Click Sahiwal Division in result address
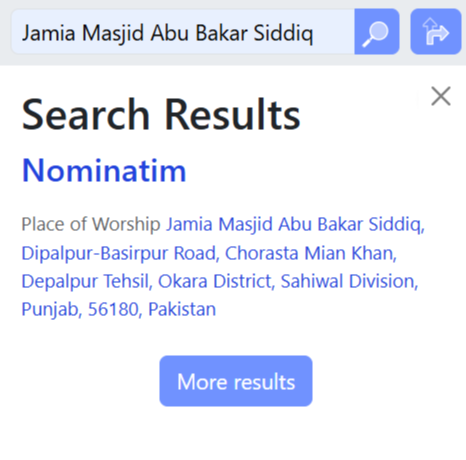The width and height of the screenshot is (466, 460). point(349,281)
